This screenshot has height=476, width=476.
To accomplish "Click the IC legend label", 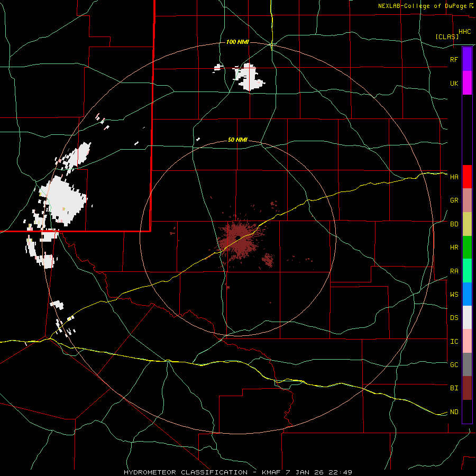I will point(454,342).
